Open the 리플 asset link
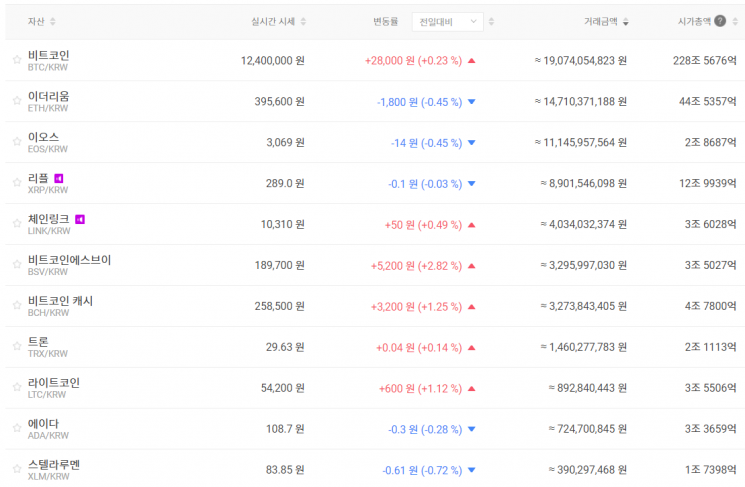This screenshot has width=745, height=487. [38, 178]
